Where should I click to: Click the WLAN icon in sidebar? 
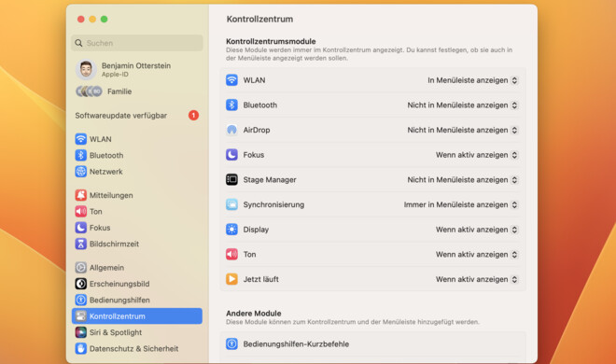coord(81,139)
